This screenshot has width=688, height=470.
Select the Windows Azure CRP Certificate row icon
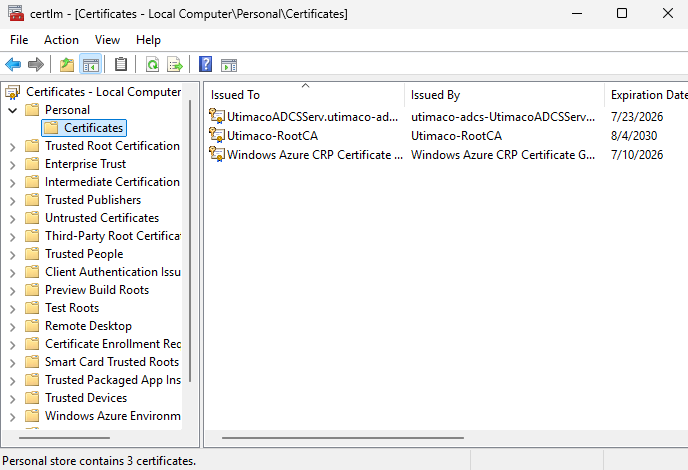(217, 155)
